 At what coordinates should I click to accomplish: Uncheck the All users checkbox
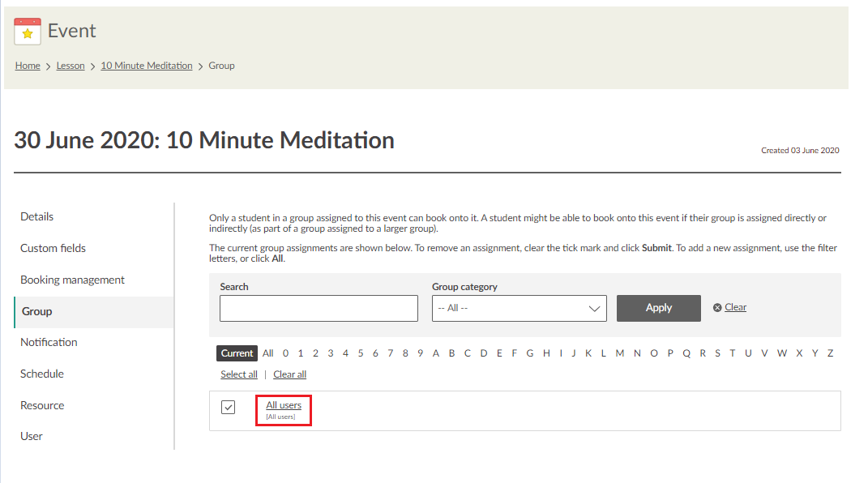[229, 407]
